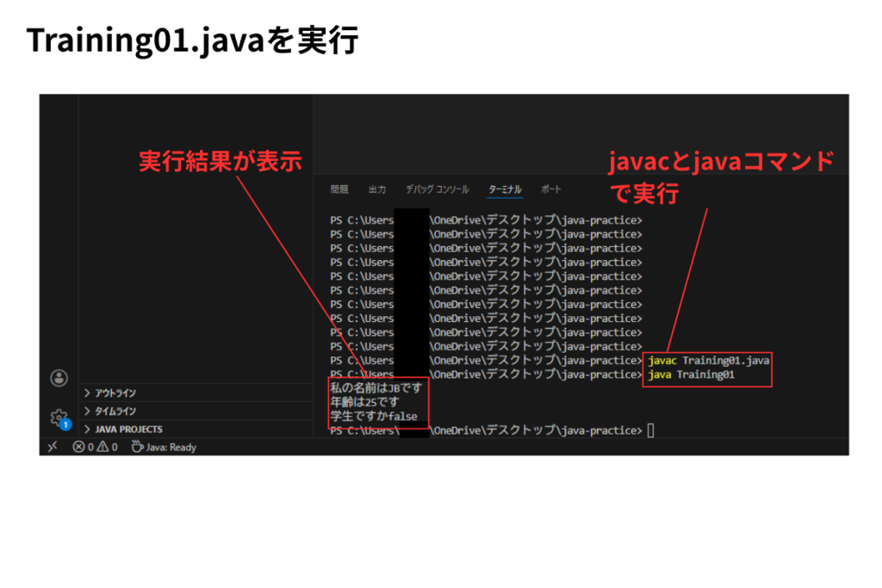This screenshot has height=588, width=882.
Task: Open the Accounts profile icon
Action: 59,378
